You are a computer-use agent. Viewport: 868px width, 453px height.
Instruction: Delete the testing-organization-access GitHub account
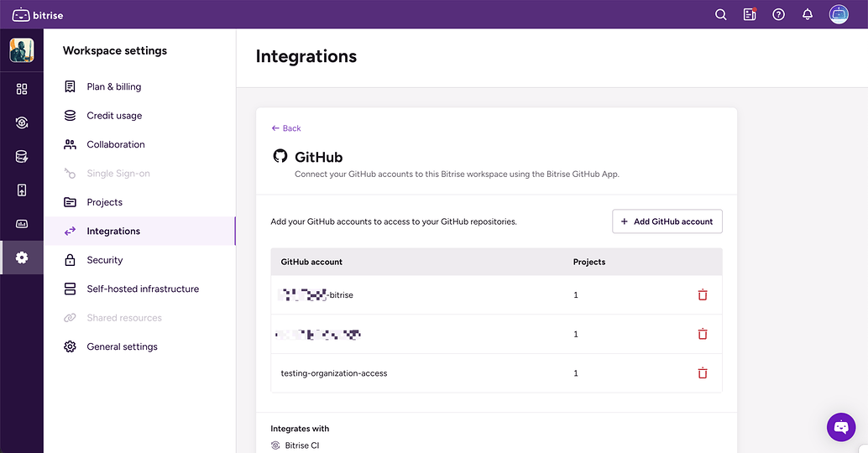703,373
